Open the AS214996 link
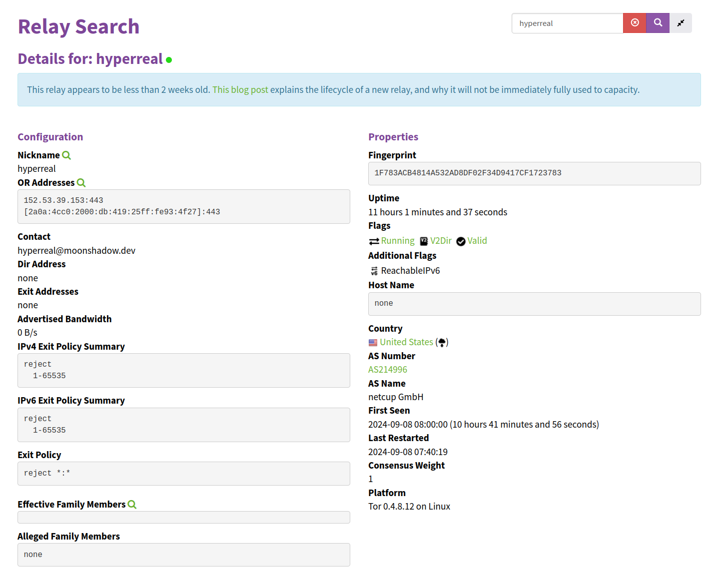 point(388,370)
